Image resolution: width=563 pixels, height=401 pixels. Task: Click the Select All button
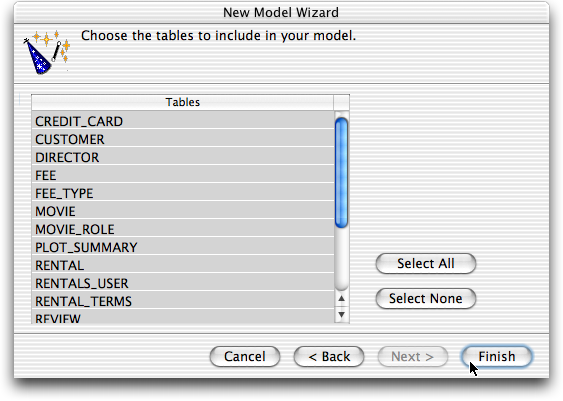[x=426, y=264]
